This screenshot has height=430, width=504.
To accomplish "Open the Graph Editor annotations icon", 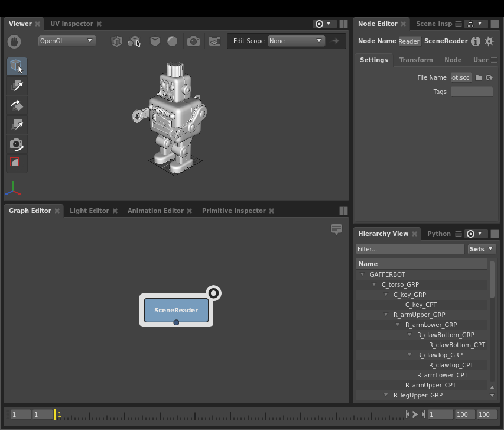I will [x=336, y=229].
